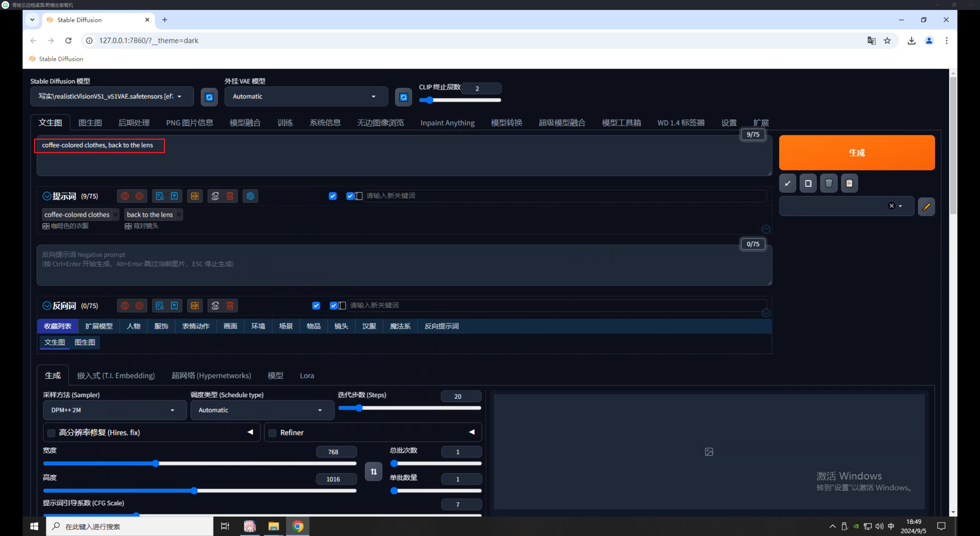Image resolution: width=980 pixels, height=536 pixels.
Task: Open bookmark favorites icon in 提示词 toolbar
Action: (174, 196)
